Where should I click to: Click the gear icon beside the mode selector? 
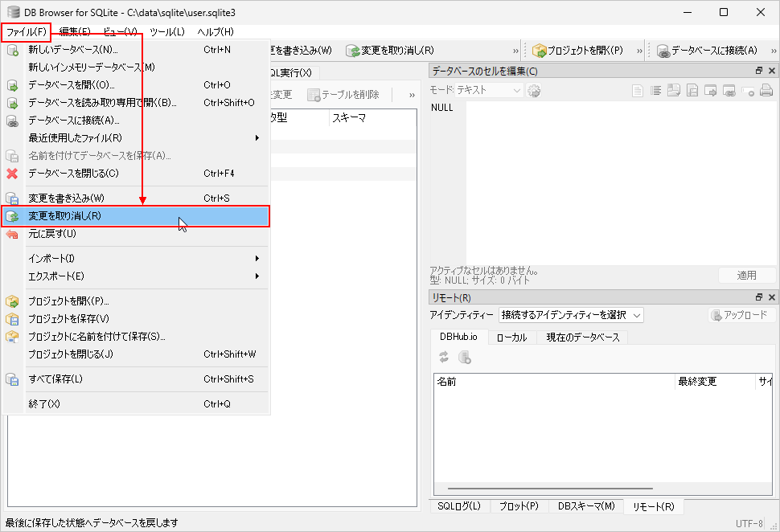(534, 91)
